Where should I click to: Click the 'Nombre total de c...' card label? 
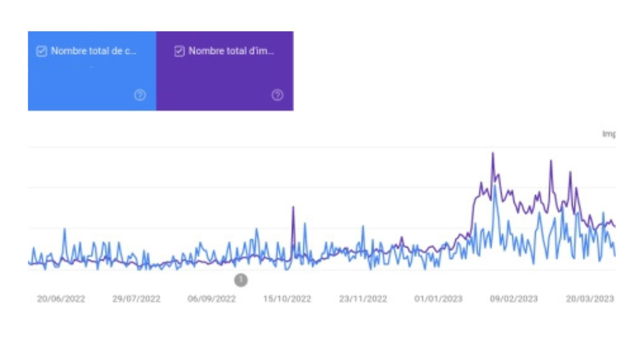pos(94,51)
